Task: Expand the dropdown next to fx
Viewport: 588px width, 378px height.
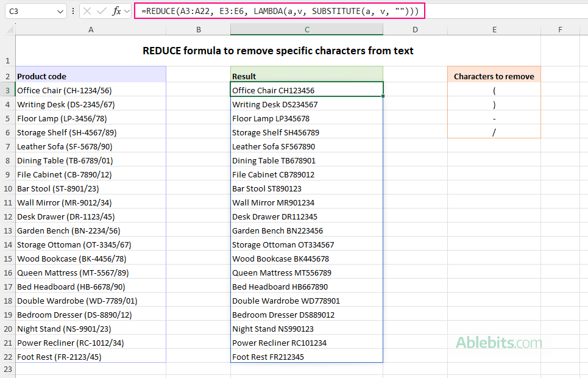Action: pos(127,11)
